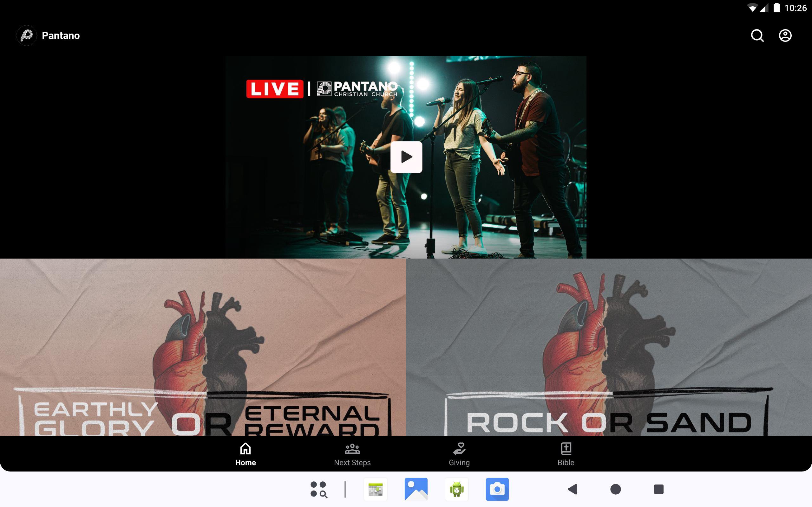Open the Camera app in taskbar
Image resolution: width=812 pixels, height=507 pixels.
(497, 489)
